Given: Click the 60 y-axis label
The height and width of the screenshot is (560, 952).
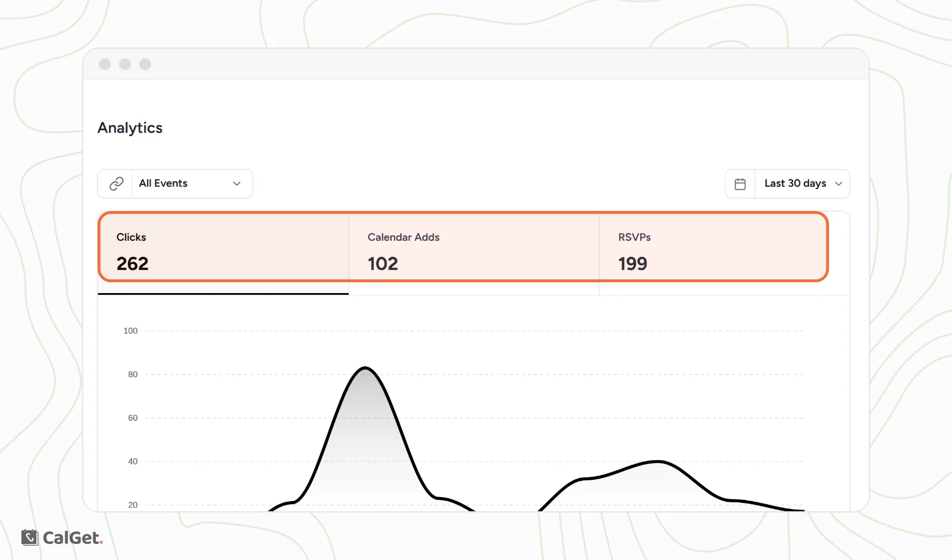Looking at the screenshot, I should [x=133, y=418].
